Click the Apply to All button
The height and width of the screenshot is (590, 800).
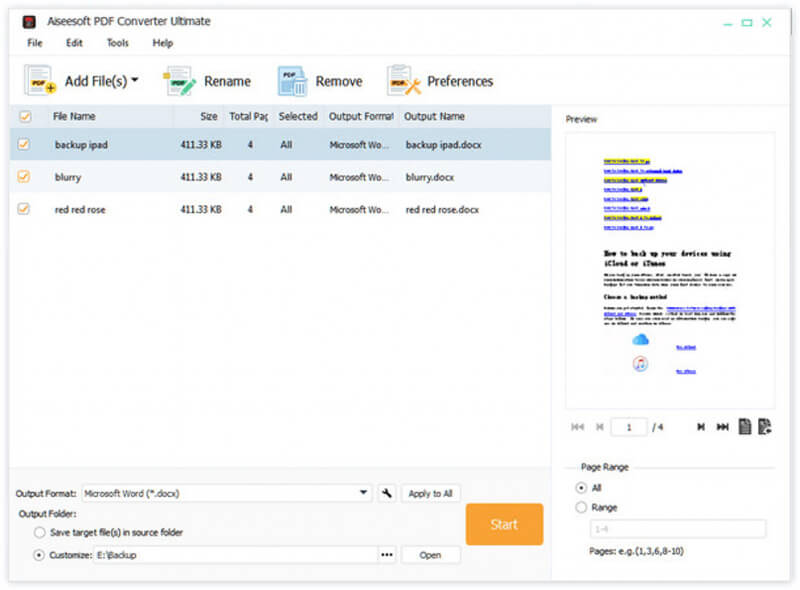tap(430, 493)
